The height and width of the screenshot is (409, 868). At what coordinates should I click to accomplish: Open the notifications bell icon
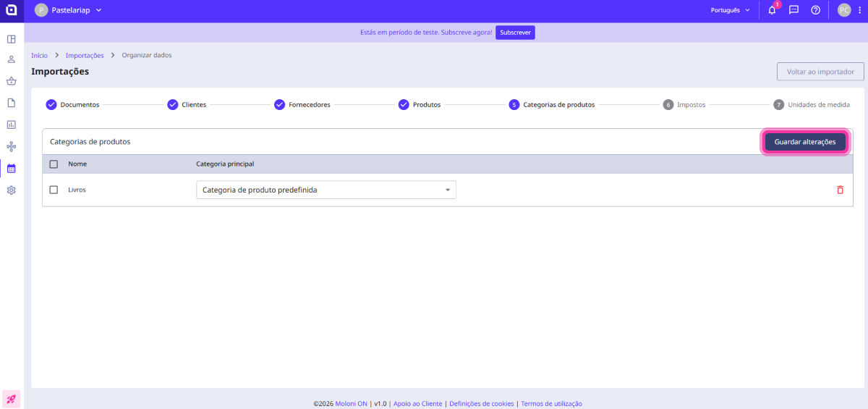pyautogui.click(x=772, y=10)
